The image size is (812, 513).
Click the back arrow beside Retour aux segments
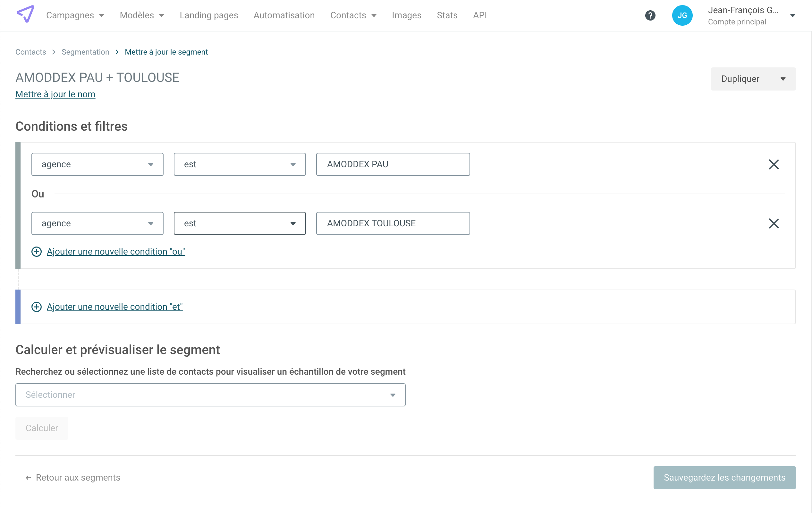(x=28, y=478)
